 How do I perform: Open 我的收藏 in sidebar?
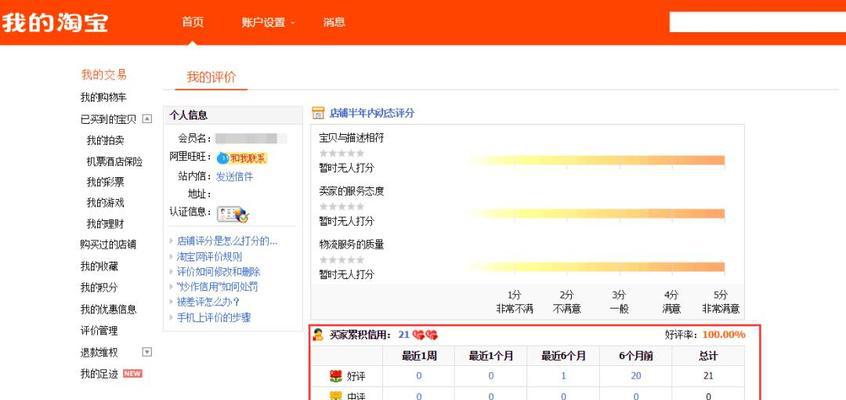pyautogui.click(x=99, y=266)
